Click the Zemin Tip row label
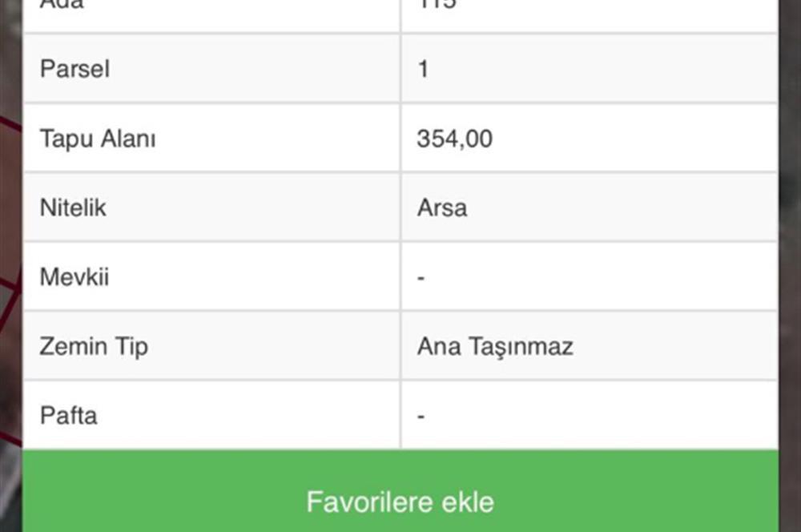 [95, 346]
